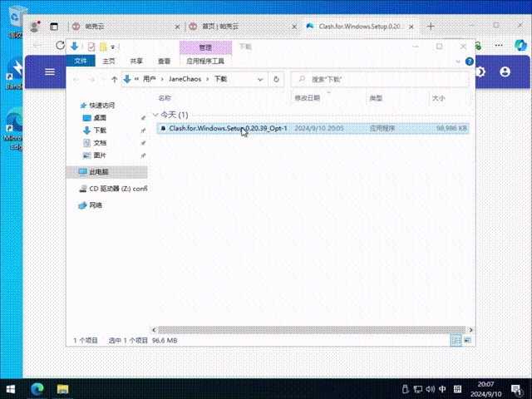Image resolution: width=532 pixels, height=399 pixels.
Task: Switch to large icons view in status bar
Action: pyautogui.click(x=465, y=340)
